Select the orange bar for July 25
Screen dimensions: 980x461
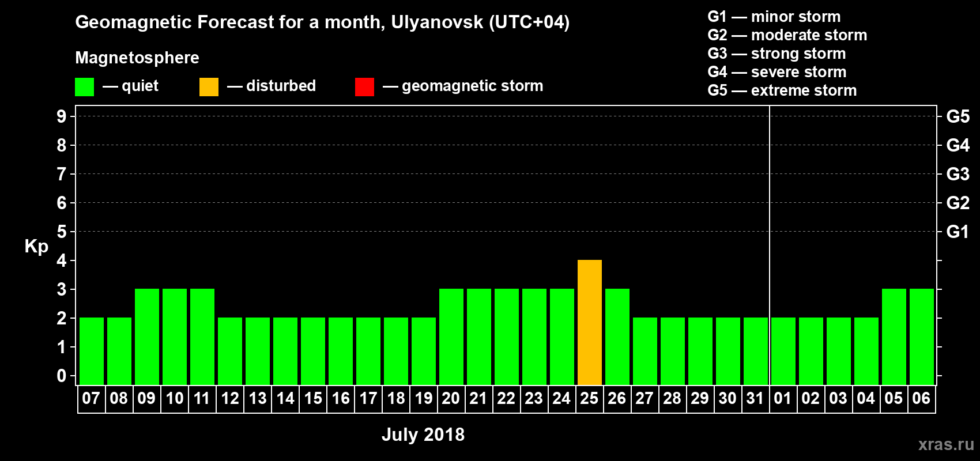point(590,322)
